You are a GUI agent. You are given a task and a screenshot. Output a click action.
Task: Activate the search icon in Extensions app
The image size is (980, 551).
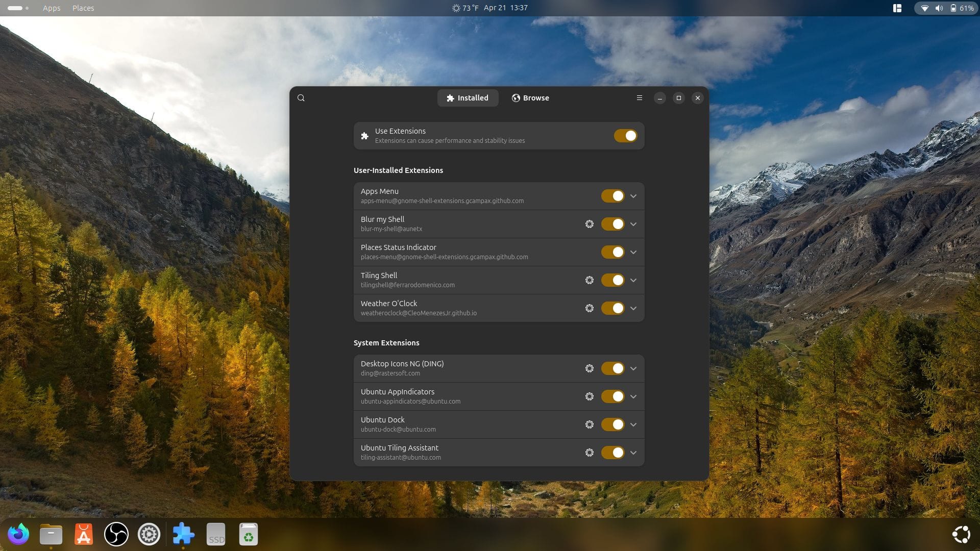(x=301, y=97)
